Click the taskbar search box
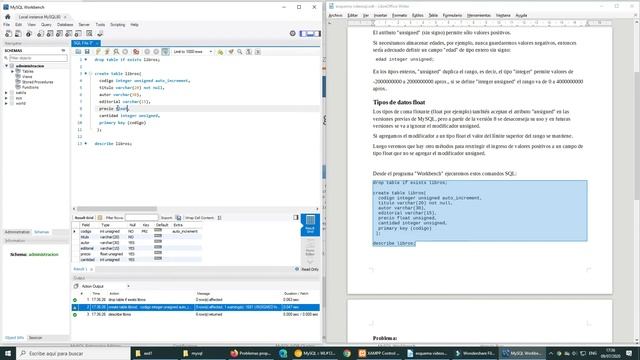 click(73, 353)
